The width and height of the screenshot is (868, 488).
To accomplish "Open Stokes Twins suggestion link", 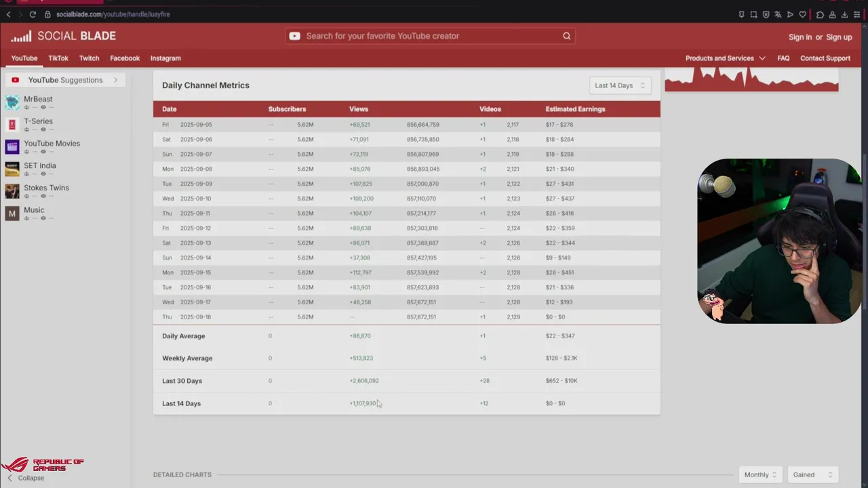I will 46,188.
